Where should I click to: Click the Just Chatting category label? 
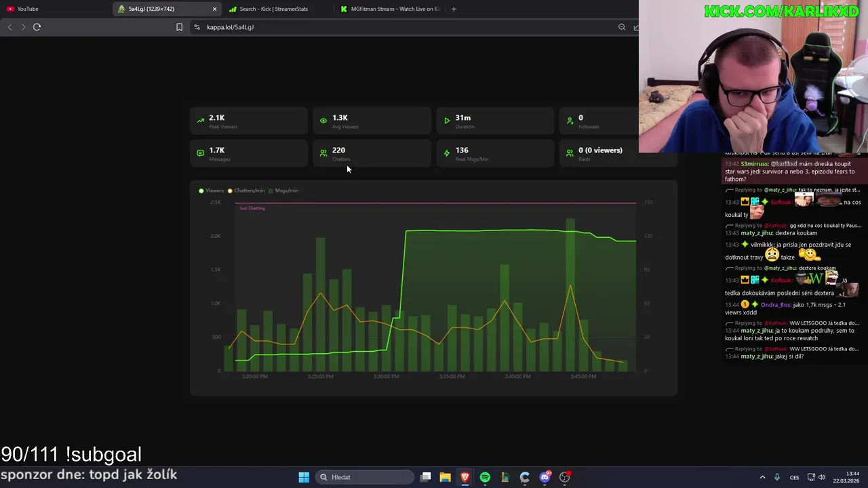tap(252, 208)
